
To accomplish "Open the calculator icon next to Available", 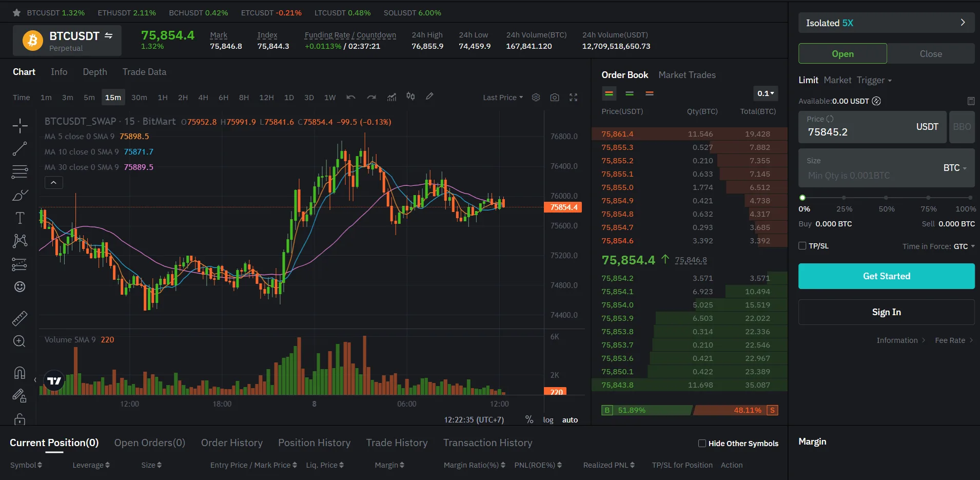I will (x=971, y=101).
